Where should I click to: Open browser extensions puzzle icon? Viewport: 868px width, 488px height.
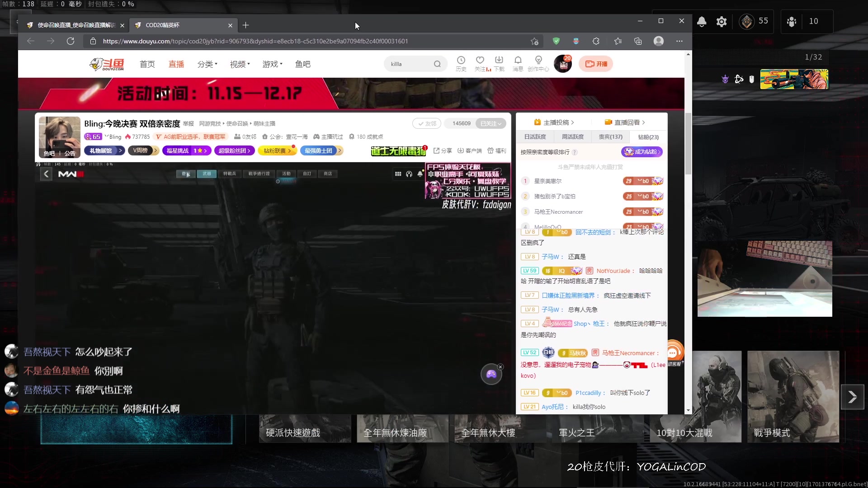pyautogui.click(x=596, y=41)
